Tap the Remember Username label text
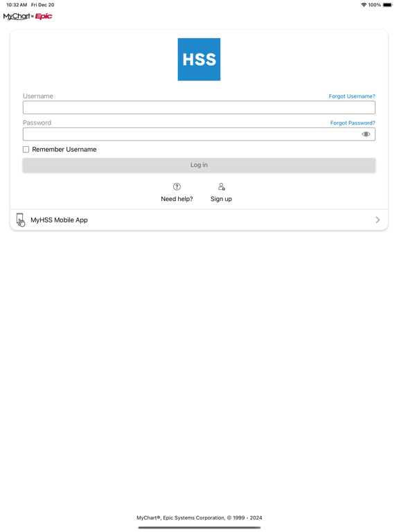Image resolution: width=399 pixels, height=532 pixels. [x=64, y=150]
